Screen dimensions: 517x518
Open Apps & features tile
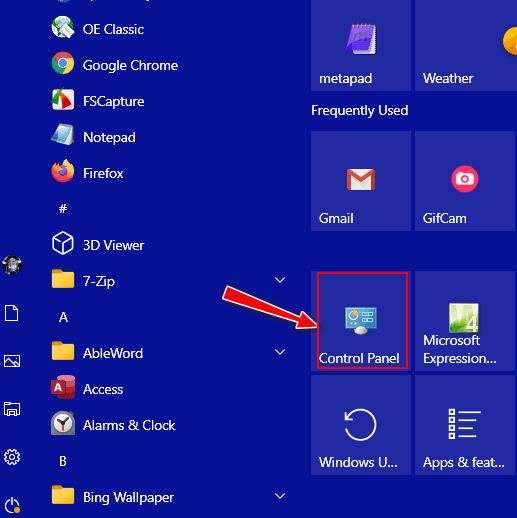(x=465, y=425)
